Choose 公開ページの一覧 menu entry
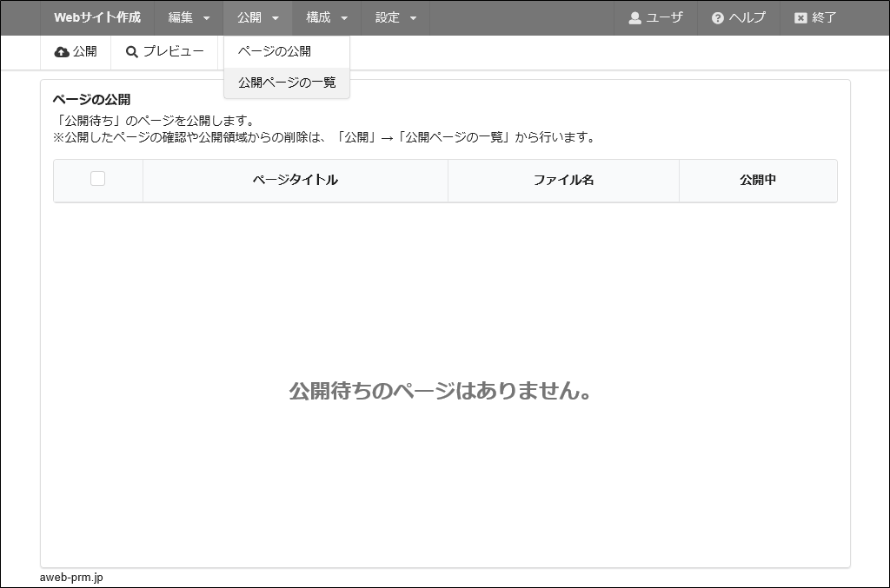This screenshot has width=890, height=588. tap(287, 83)
